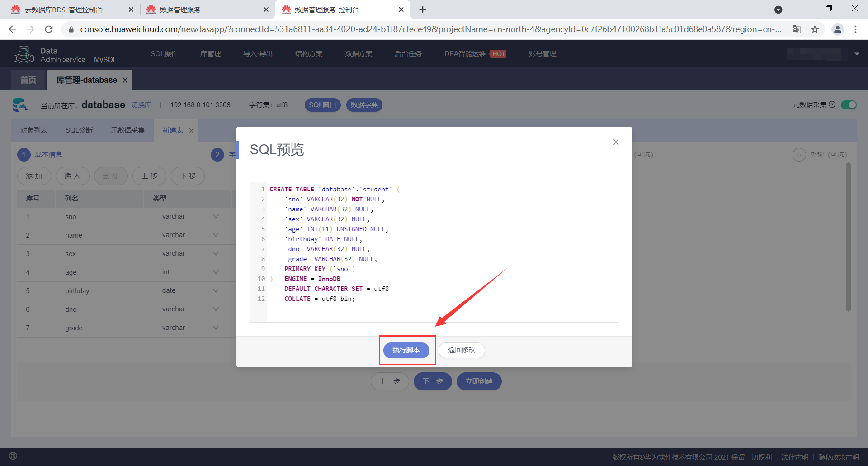The width and height of the screenshot is (868, 466).
Task: Switch to the 元数据采集 tab
Action: (127, 130)
